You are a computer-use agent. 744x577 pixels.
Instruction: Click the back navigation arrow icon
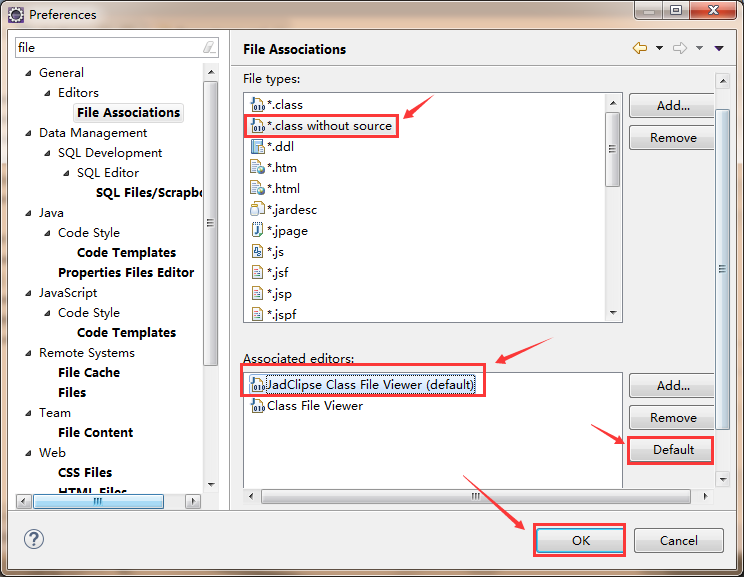coord(640,48)
